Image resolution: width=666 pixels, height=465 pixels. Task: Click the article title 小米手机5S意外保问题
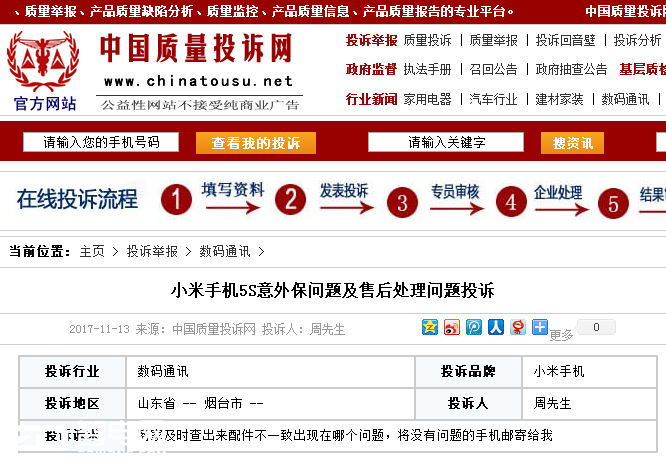333,291
